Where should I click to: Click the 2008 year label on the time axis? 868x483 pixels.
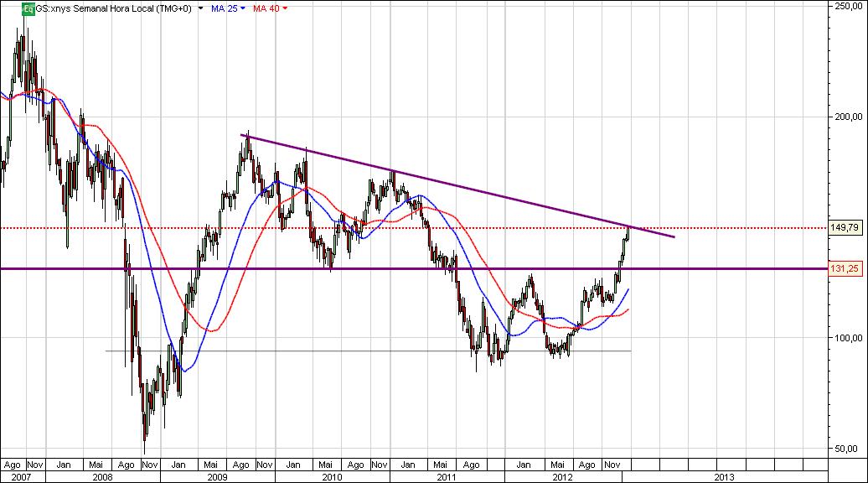102,477
